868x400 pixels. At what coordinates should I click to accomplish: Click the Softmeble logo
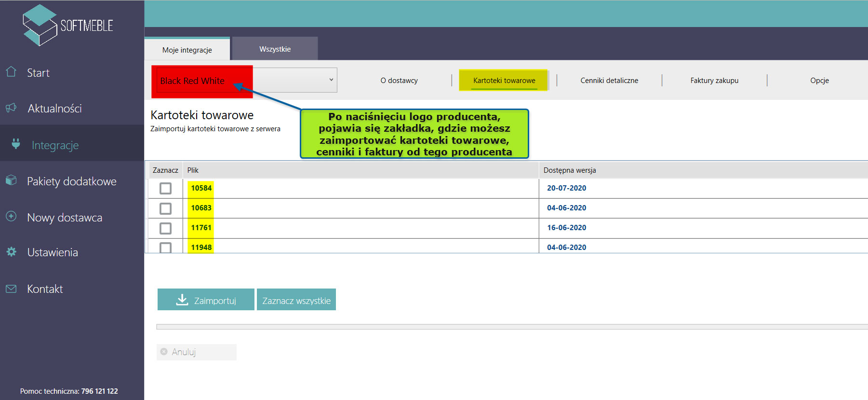[68, 25]
